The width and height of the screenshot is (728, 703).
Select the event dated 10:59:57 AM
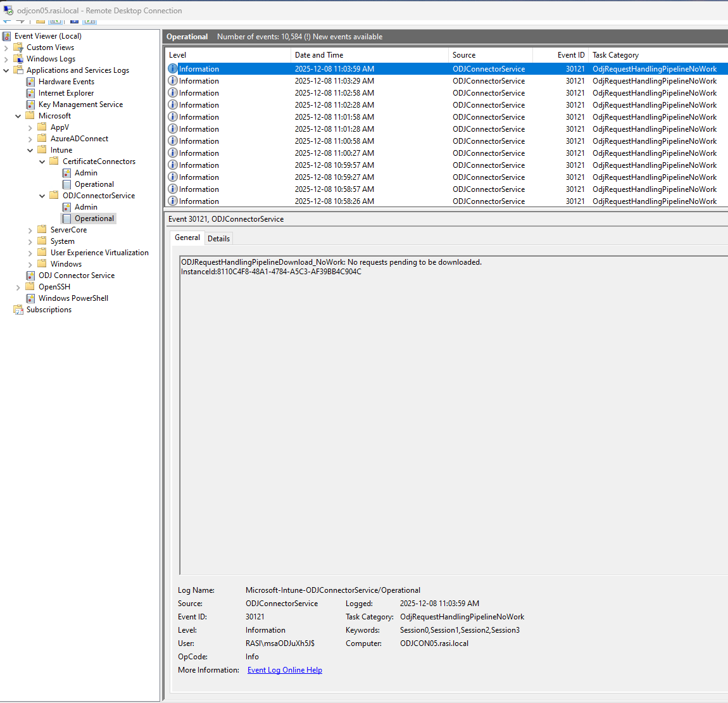point(447,165)
